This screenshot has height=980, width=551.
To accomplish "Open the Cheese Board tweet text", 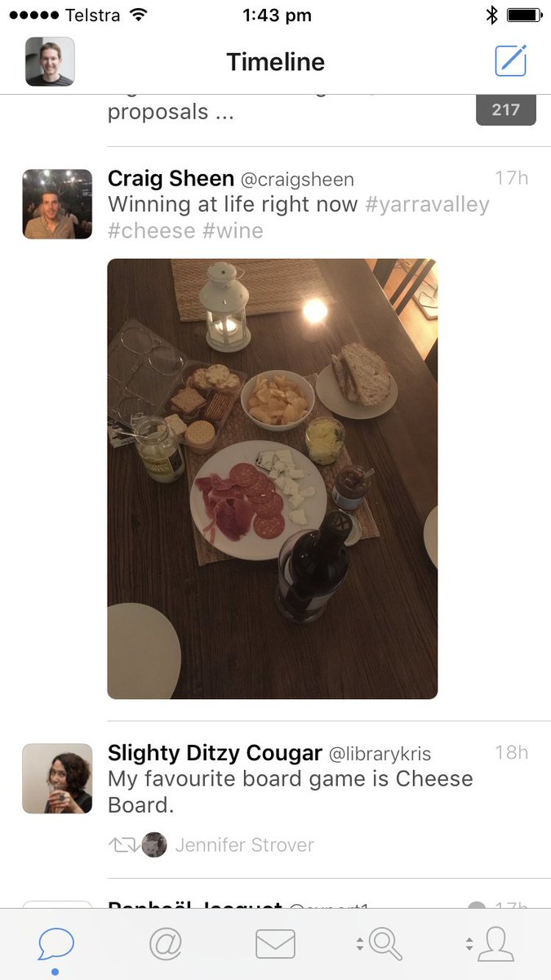I will point(291,791).
